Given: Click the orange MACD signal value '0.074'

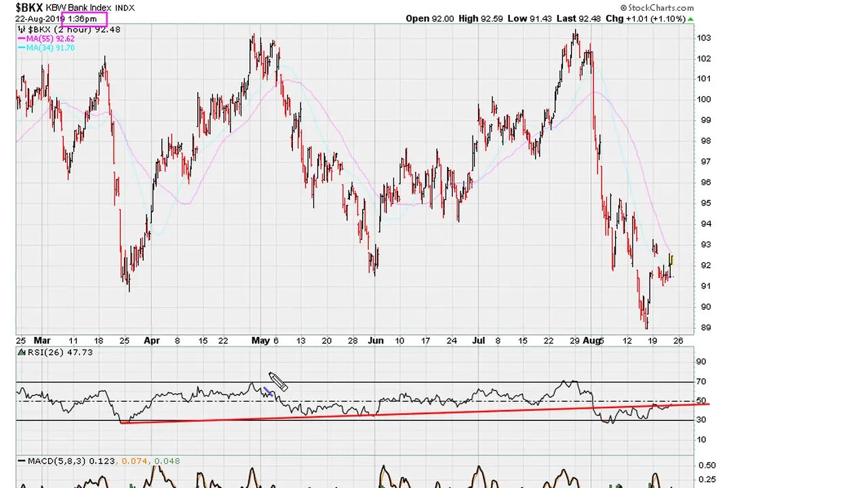Looking at the screenshot, I should (x=136, y=462).
